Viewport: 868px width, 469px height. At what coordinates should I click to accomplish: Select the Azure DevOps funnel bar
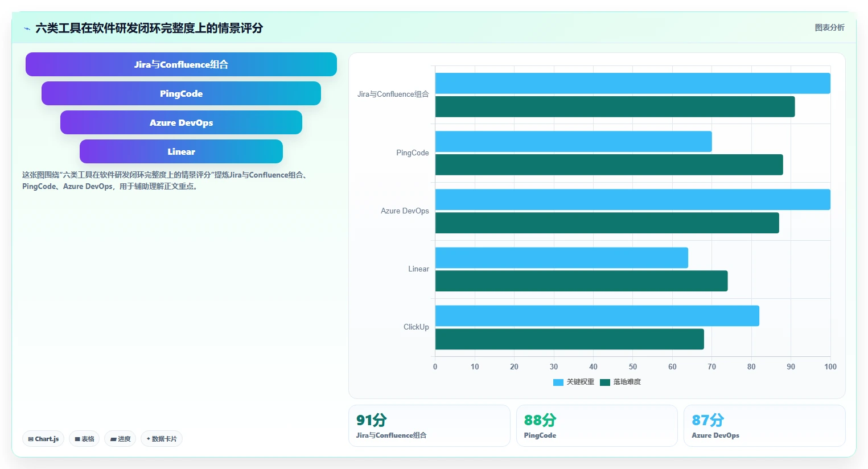point(181,122)
